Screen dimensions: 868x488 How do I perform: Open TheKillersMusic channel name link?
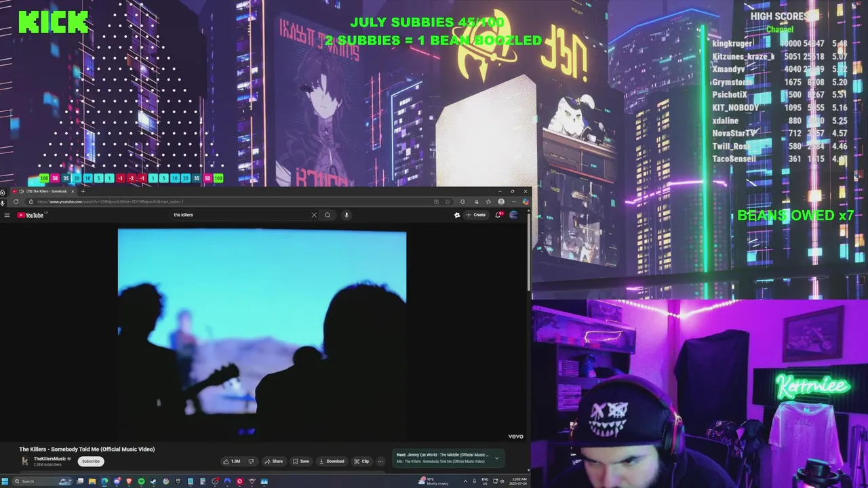click(50, 459)
